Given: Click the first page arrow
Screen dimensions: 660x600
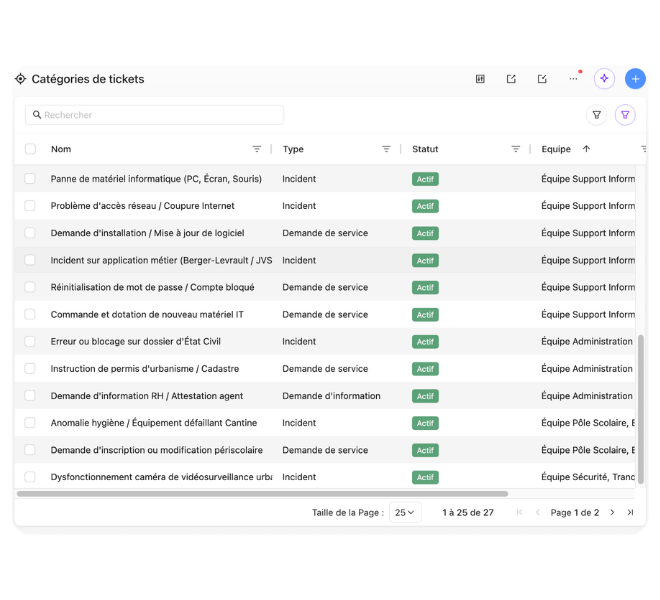Looking at the screenshot, I should point(519,512).
